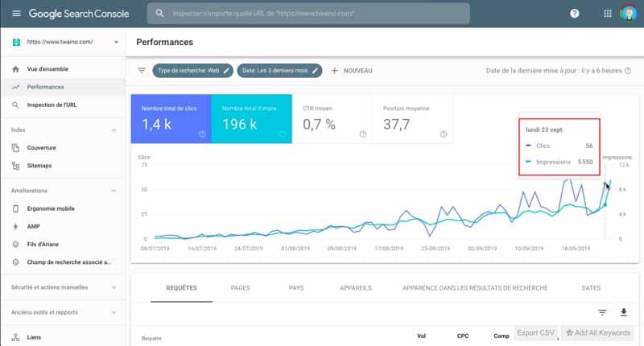
Task: Open the Date: Les 3 derniers mois chip
Action: (279, 71)
